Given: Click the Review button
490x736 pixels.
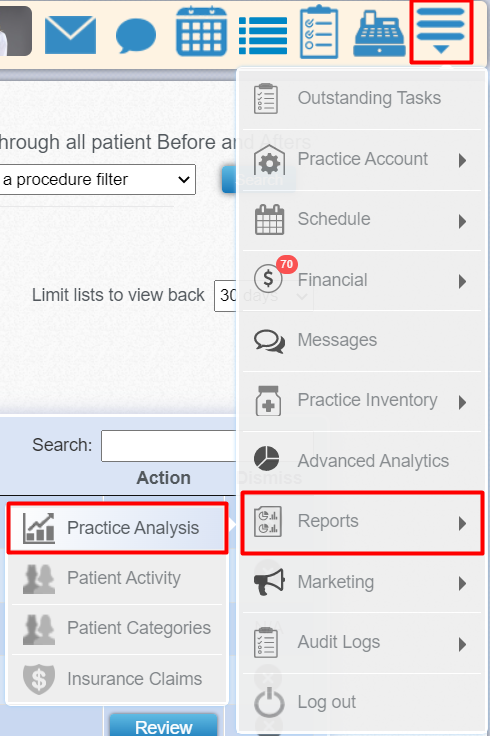Looking at the screenshot, I should coord(163,726).
